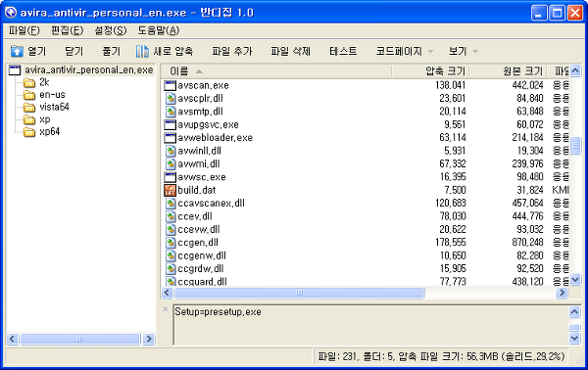This screenshot has height=370, width=588.
Task: Click the avsmtp.dll file icon
Action: point(171,112)
